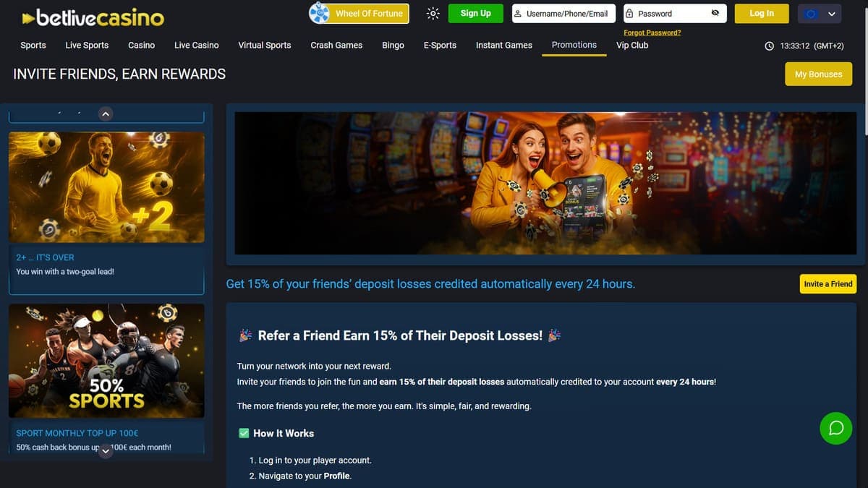Click the main invite friends banner image
This screenshot has height=488, width=868.
545,183
